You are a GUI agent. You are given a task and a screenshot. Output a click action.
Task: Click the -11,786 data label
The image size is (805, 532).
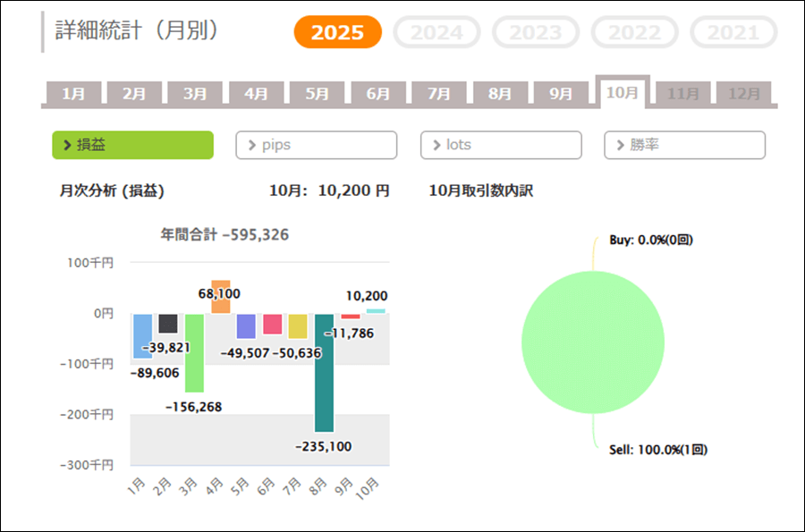tap(349, 334)
